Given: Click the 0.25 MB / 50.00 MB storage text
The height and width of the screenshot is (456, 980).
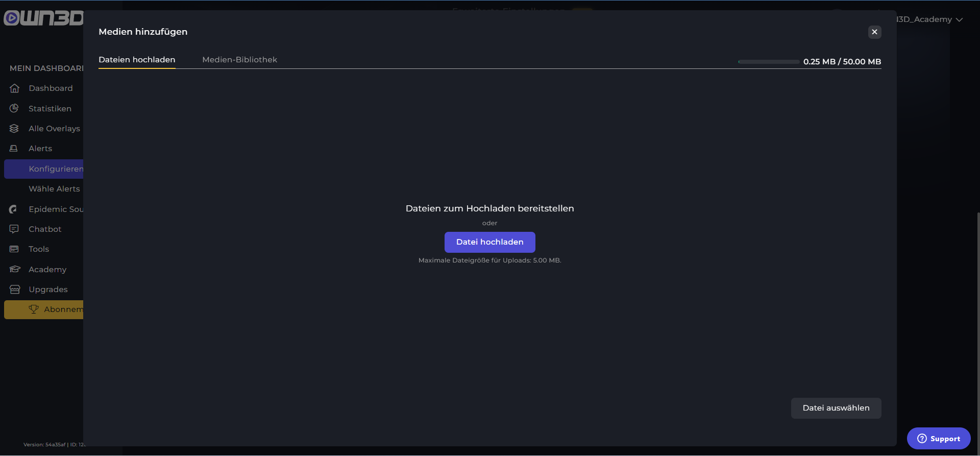Looking at the screenshot, I should (842, 62).
